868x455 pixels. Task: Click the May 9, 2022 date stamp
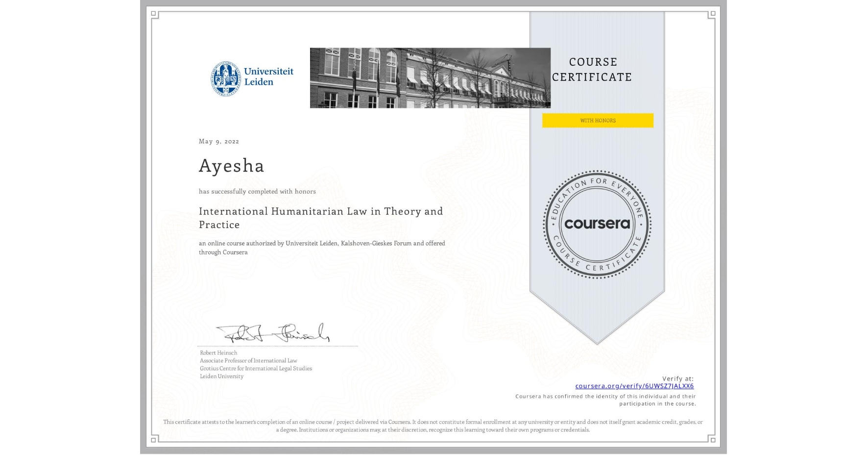[218, 142]
